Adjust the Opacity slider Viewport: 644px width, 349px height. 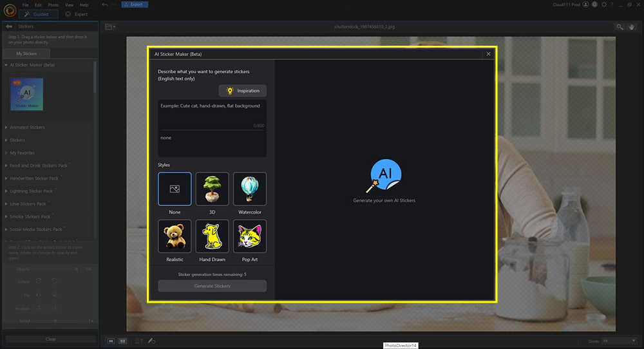pos(56,269)
